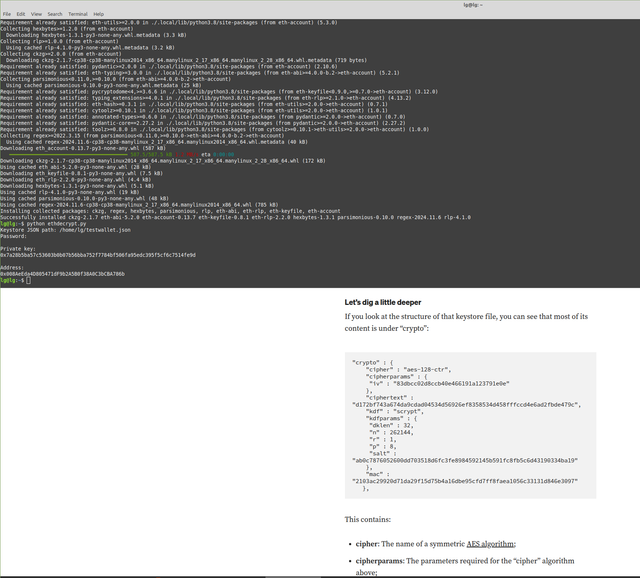The height and width of the screenshot is (578, 640).
Task: Click the "iv" value in the code block
Action: pyautogui.click(x=451, y=384)
